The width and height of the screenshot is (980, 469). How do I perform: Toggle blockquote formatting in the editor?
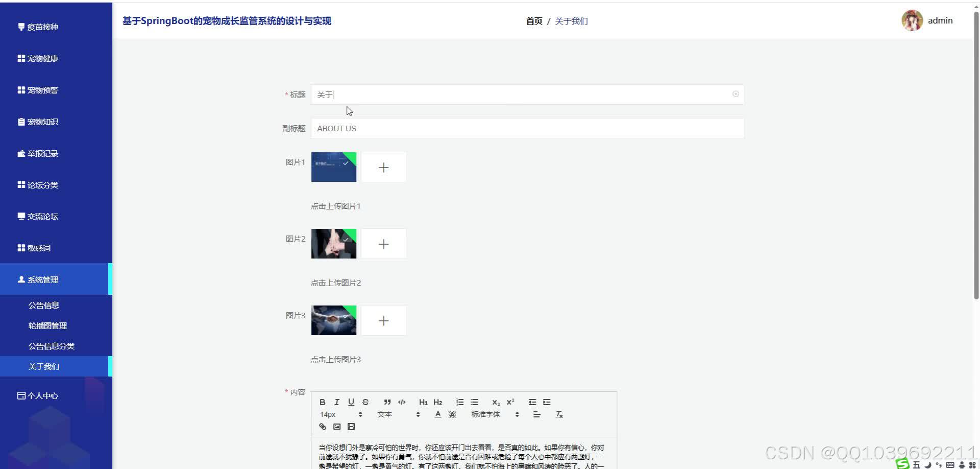387,402
